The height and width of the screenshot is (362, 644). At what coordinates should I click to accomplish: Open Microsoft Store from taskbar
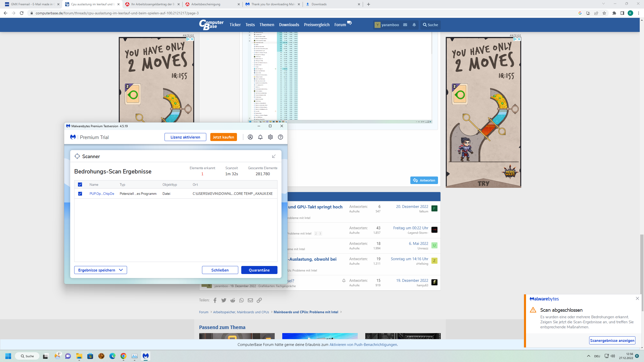90,356
